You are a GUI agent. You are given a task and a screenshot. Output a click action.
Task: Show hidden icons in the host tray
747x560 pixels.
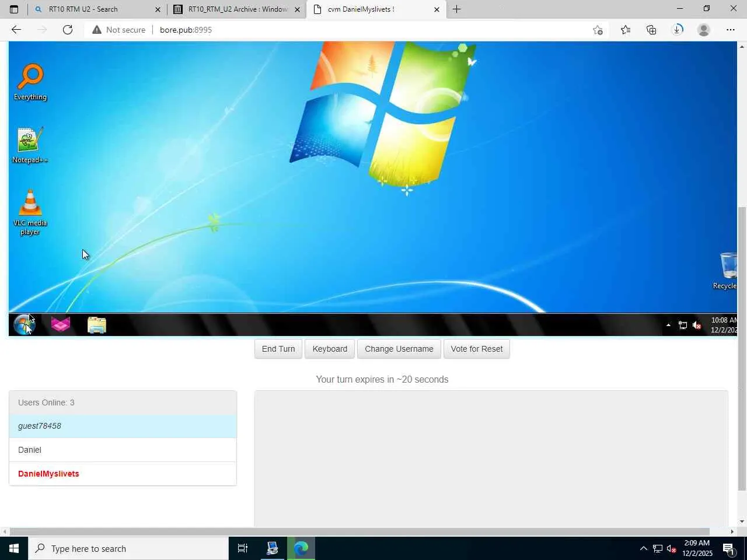click(644, 548)
